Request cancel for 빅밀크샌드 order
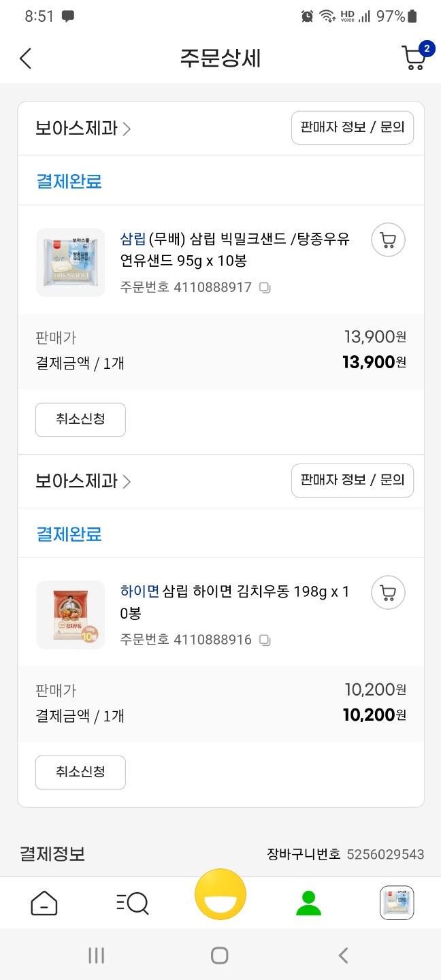The height and width of the screenshot is (980, 441). pyautogui.click(x=80, y=419)
